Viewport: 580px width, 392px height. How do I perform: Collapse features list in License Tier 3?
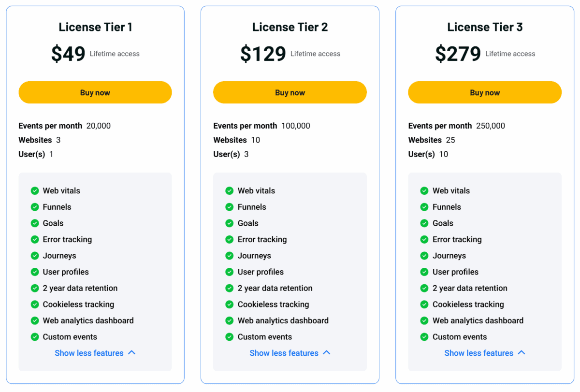pyautogui.click(x=484, y=353)
